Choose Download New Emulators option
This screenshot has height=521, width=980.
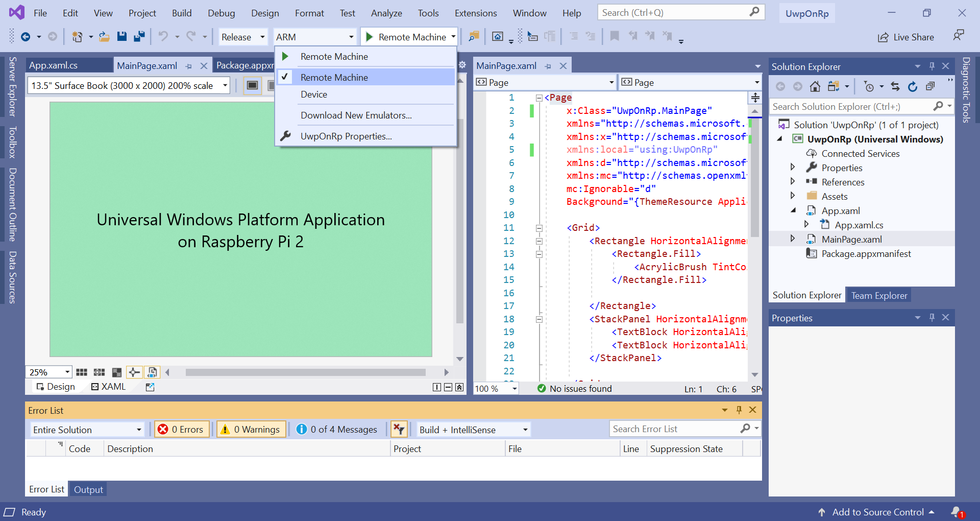pyautogui.click(x=356, y=115)
